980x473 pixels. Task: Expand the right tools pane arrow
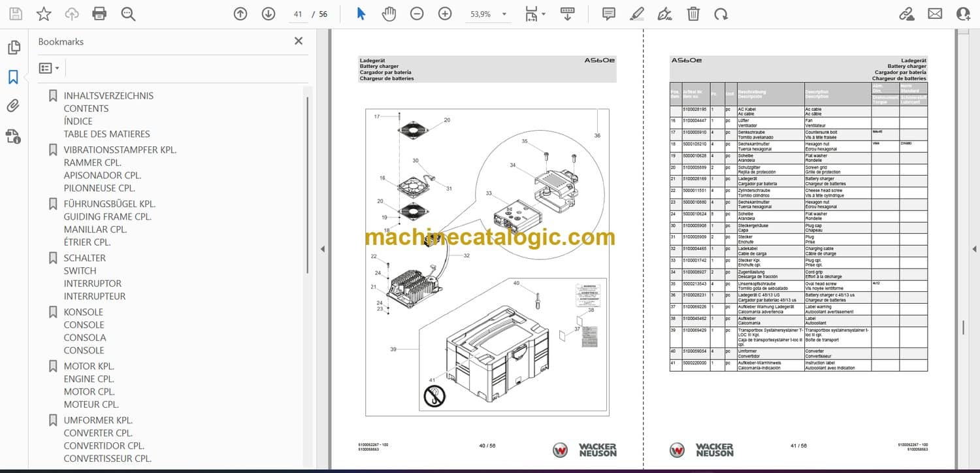(x=974, y=249)
